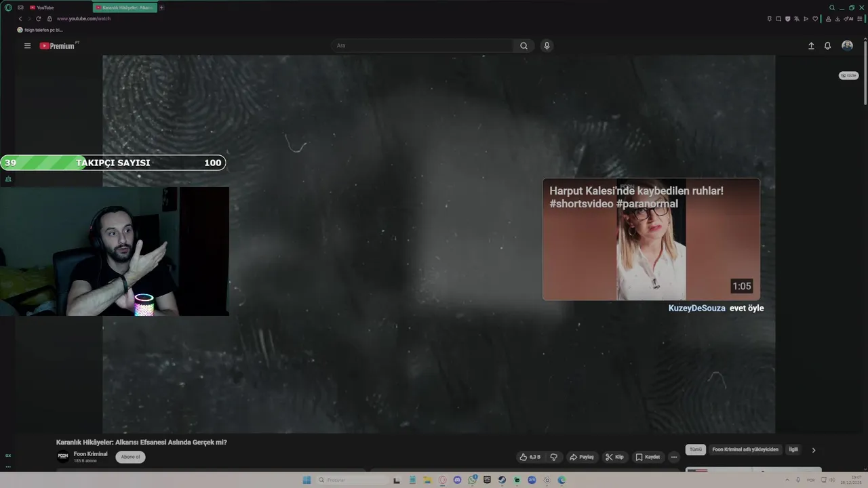
Task: Bookmark page with the heart icon
Action: point(815,18)
